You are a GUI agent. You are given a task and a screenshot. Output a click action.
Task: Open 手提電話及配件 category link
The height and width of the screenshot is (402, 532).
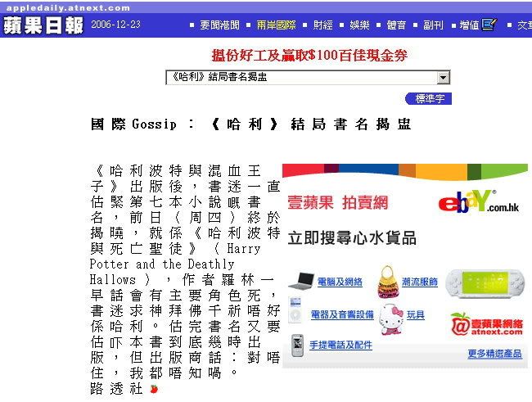pyautogui.click(x=340, y=345)
